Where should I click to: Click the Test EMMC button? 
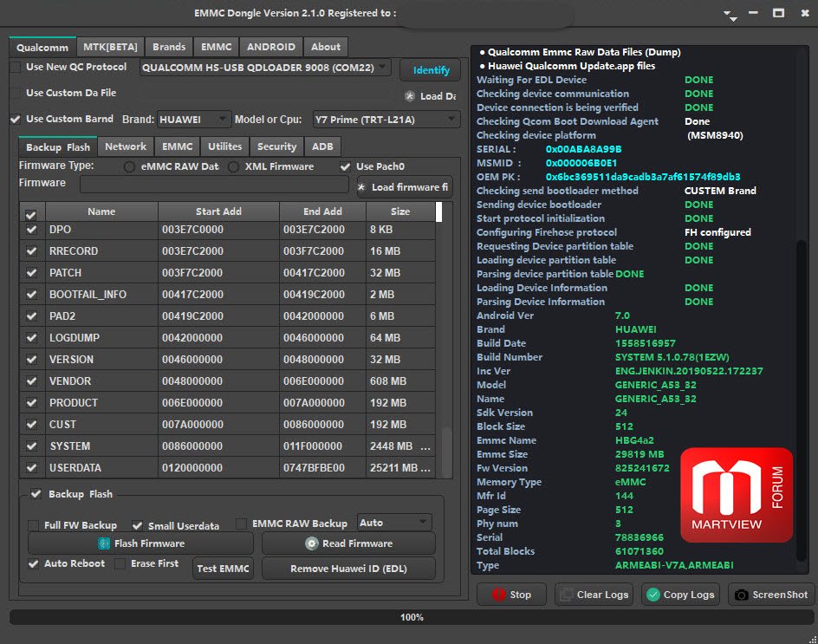coord(224,569)
